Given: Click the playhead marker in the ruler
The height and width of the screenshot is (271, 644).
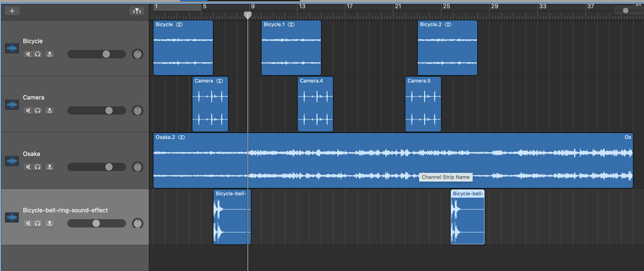Looking at the screenshot, I should (248, 15).
